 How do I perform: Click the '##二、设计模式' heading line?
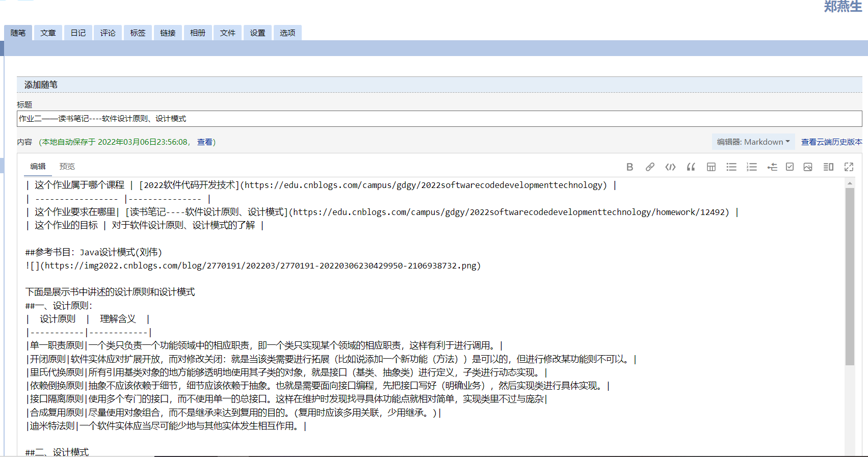pyautogui.click(x=57, y=452)
